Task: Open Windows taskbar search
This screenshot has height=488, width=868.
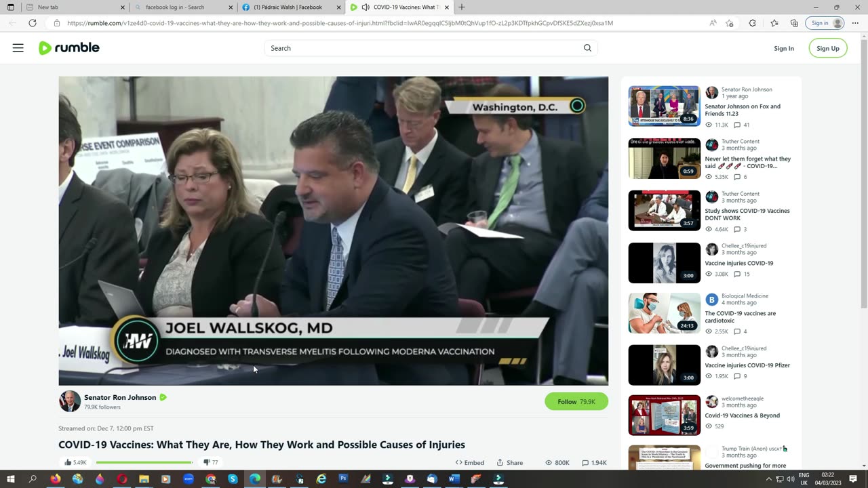Action: tap(33, 479)
